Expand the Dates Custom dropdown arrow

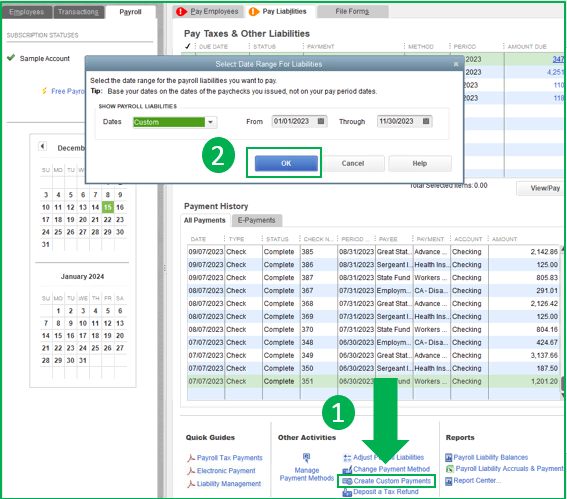tap(210, 122)
